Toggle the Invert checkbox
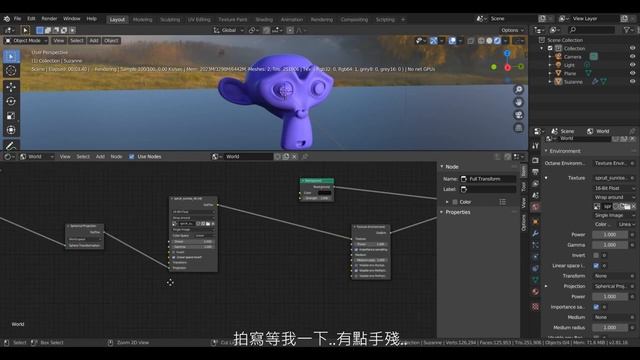Image resolution: width=640 pixels, height=360 pixels. (x=596, y=255)
